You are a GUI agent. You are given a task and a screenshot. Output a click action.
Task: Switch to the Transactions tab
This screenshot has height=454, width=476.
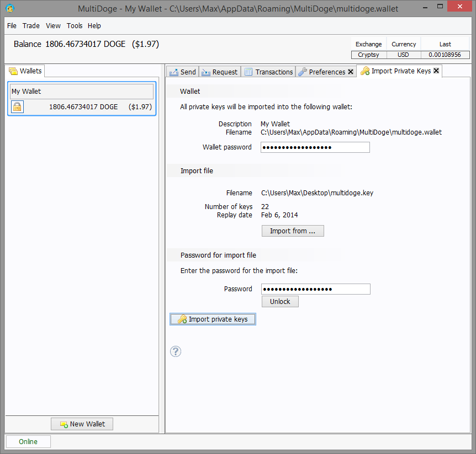click(268, 72)
